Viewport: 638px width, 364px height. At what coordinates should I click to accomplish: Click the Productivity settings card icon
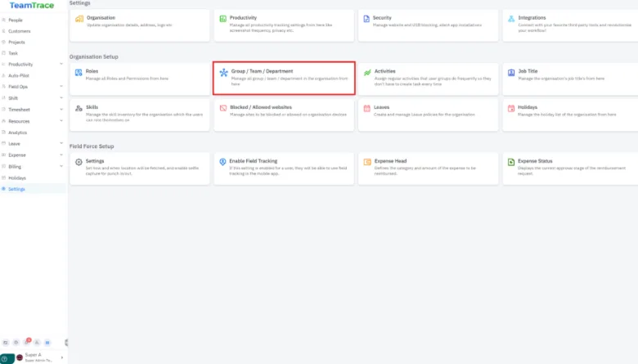(x=223, y=20)
